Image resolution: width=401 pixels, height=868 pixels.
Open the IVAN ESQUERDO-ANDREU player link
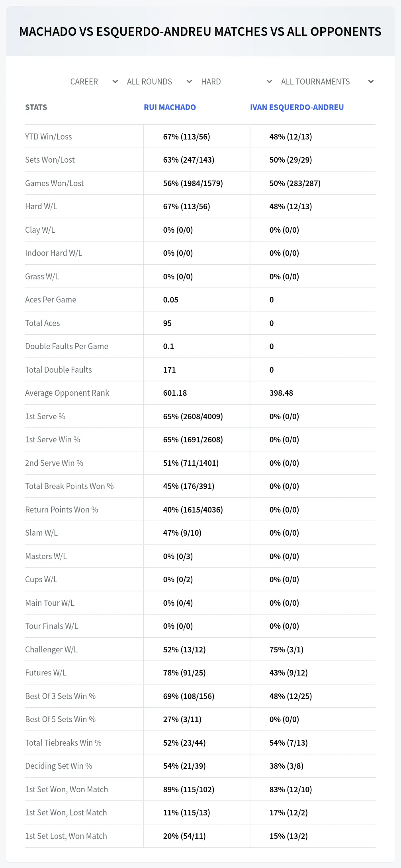click(x=297, y=107)
